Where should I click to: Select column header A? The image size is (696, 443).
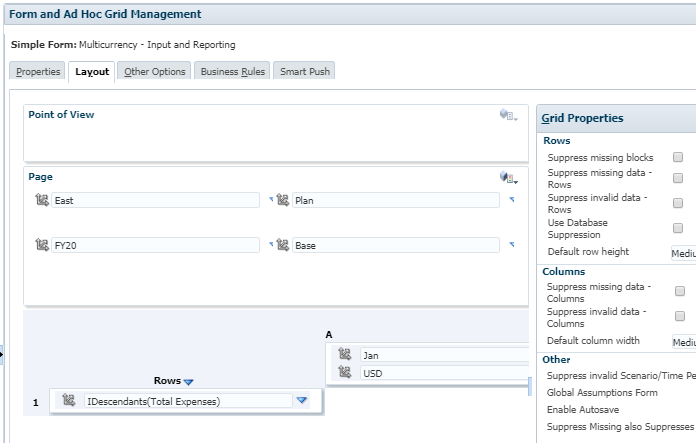point(329,334)
